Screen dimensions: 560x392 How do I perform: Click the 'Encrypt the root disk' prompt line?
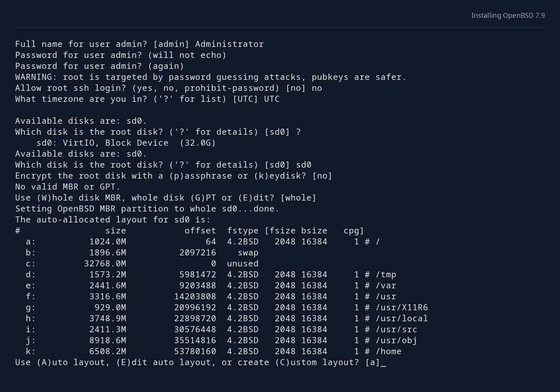click(174, 176)
